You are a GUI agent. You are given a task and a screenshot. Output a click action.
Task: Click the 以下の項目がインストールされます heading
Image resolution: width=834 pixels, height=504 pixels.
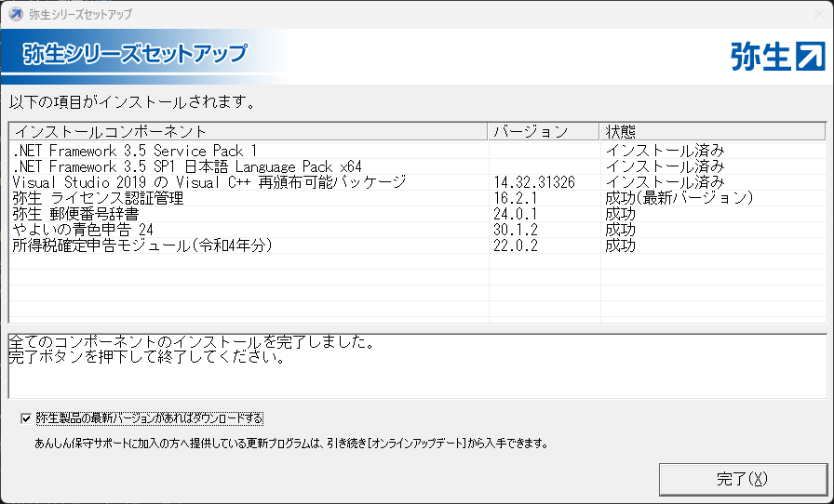tap(132, 101)
